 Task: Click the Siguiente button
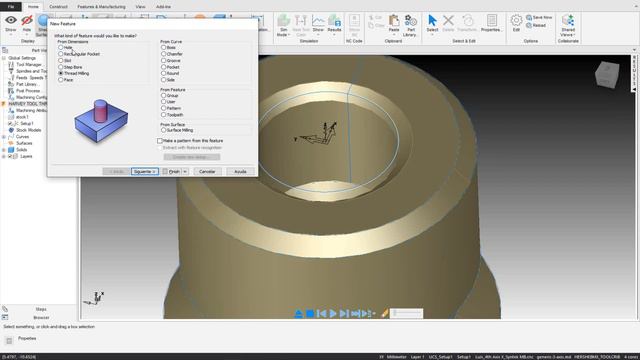145,171
